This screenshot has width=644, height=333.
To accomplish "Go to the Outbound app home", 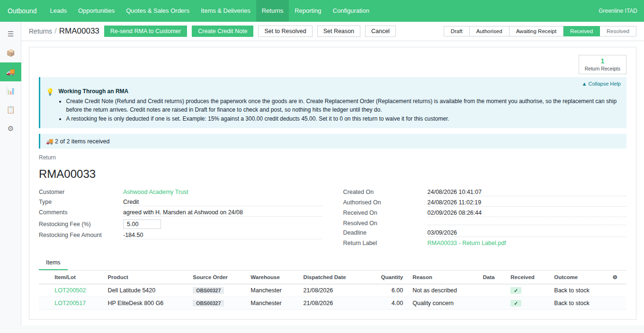I will (22, 11).
